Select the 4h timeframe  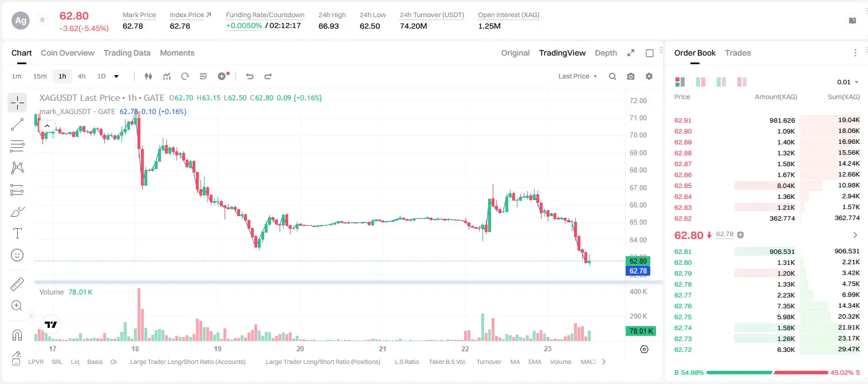pos(82,76)
